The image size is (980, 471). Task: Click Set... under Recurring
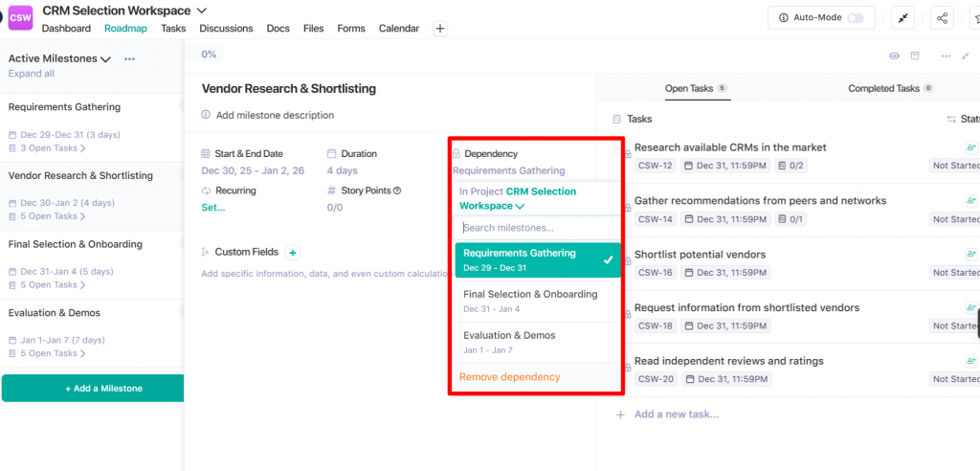point(213,208)
